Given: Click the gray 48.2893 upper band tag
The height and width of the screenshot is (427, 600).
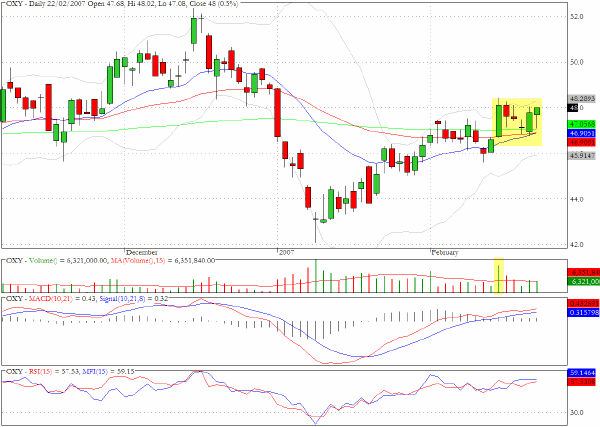Looking at the screenshot, I should [x=582, y=99].
